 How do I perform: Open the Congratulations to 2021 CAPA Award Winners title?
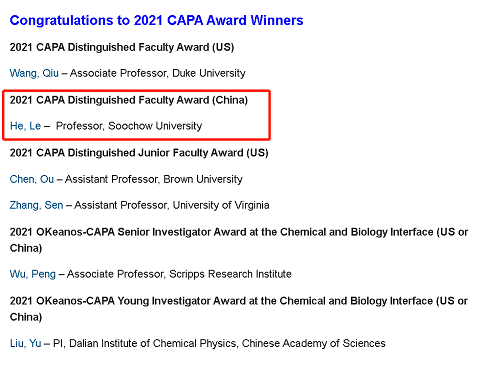(x=156, y=20)
